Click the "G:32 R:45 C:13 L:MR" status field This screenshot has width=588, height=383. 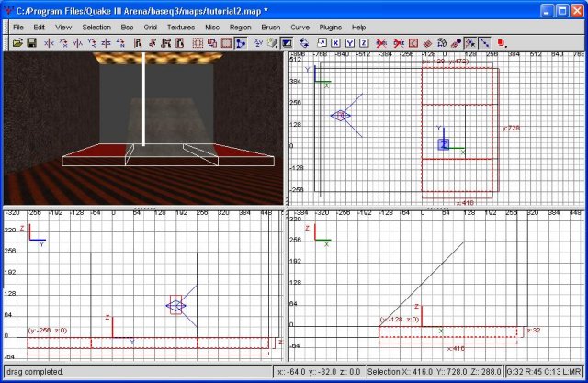pyautogui.click(x=544, y=372)
